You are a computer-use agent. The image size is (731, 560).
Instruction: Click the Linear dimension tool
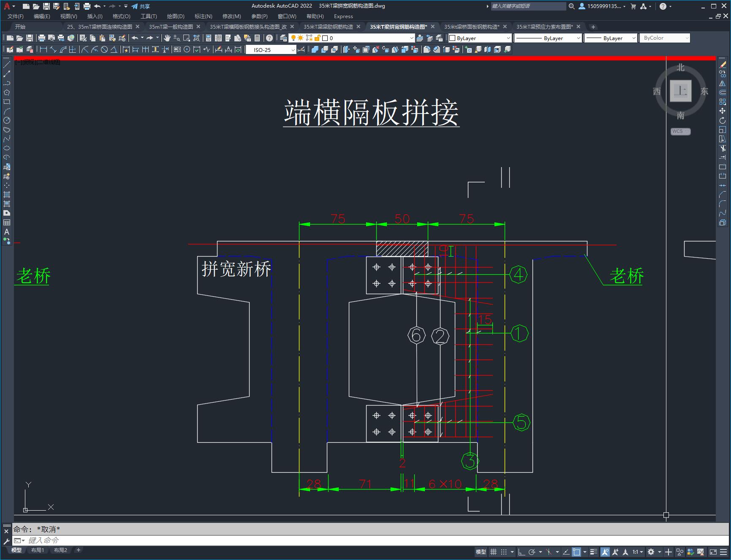pyautogui.click(x=43, y=49)
